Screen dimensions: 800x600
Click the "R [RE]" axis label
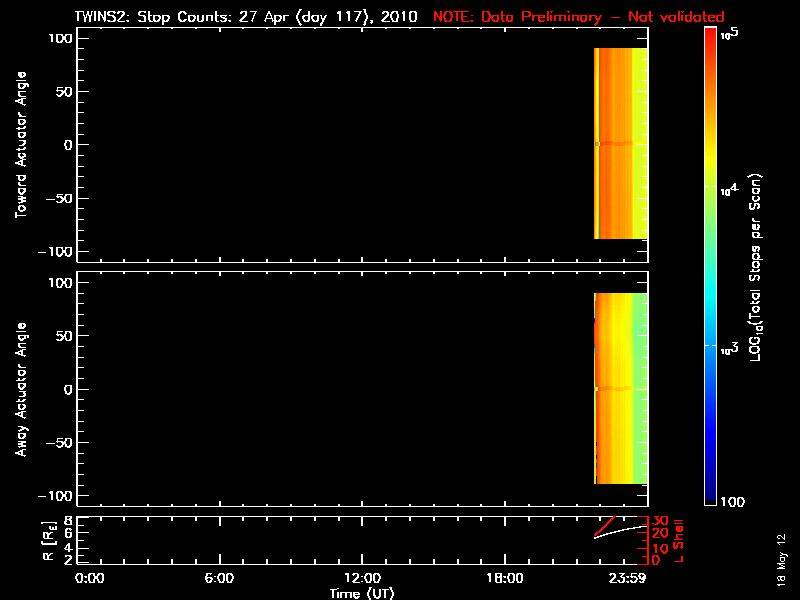(x=49, y=541)
